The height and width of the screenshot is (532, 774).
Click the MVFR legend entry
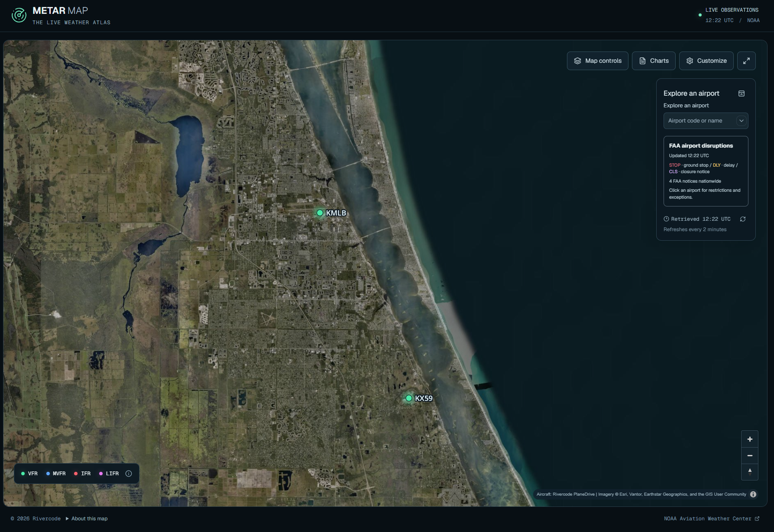click(x=56, y=474)
